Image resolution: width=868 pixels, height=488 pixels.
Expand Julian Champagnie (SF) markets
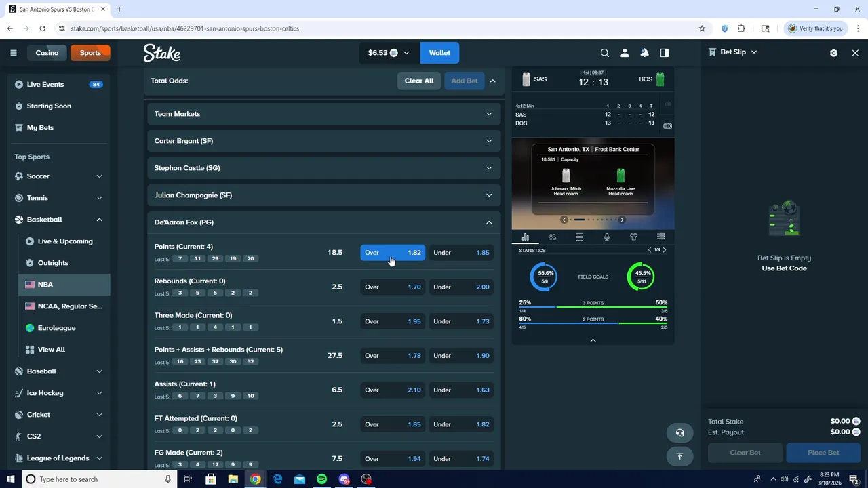coord(324,195)
